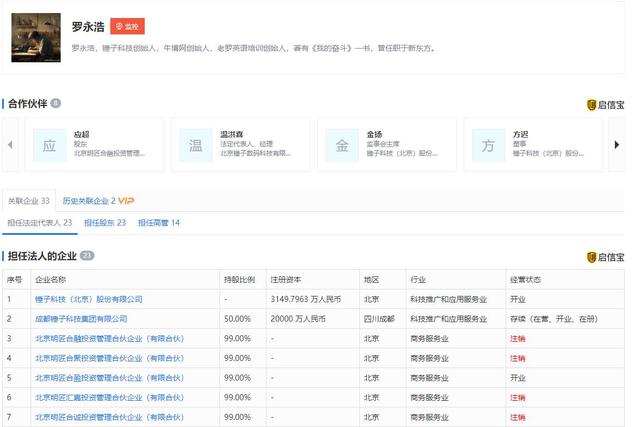The height and width of the screenshot is (427, 640).
Task: Click the red 注销 status in row 3
Action: (518, 338)
